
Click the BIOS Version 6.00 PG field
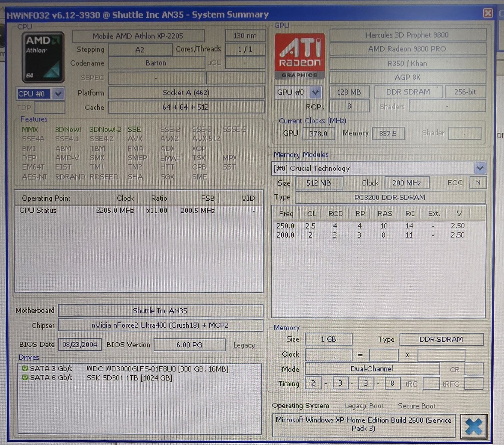(189, 345)
